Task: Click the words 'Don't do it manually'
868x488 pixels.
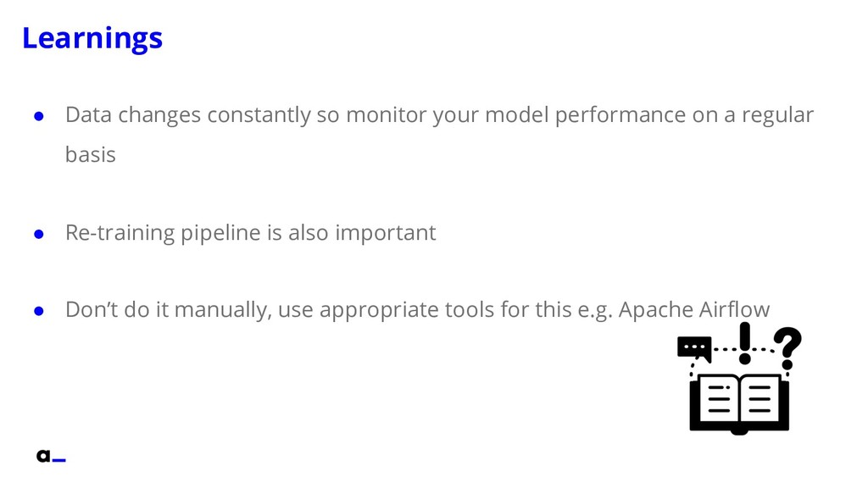Action: [169, 309]
